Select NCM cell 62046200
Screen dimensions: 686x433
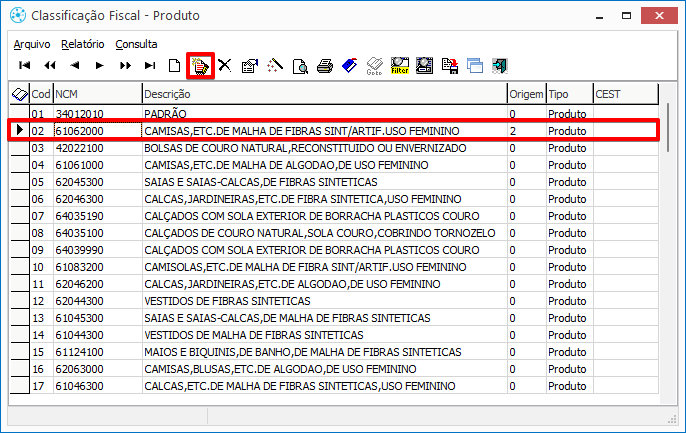[x=98, y=284]
